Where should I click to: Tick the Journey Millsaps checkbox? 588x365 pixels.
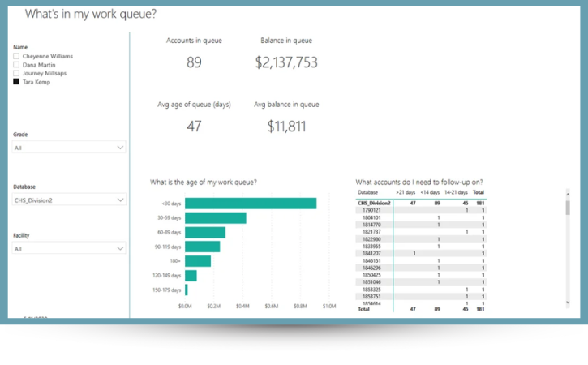click(16, 73)
